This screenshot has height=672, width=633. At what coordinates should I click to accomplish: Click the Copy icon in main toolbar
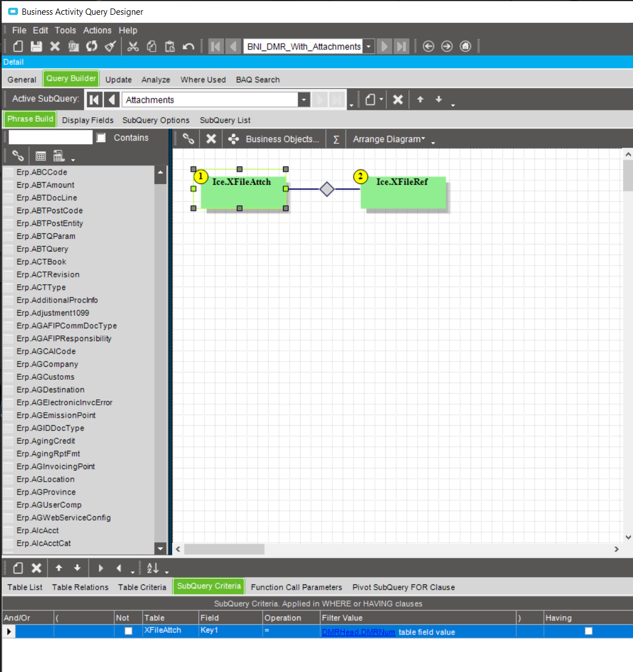point(152,46)
